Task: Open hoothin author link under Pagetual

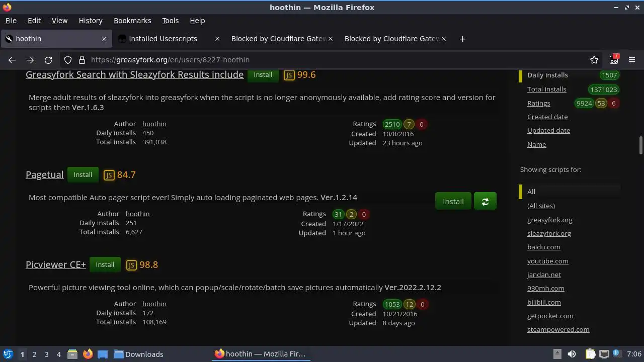Action: click(137, 214)
